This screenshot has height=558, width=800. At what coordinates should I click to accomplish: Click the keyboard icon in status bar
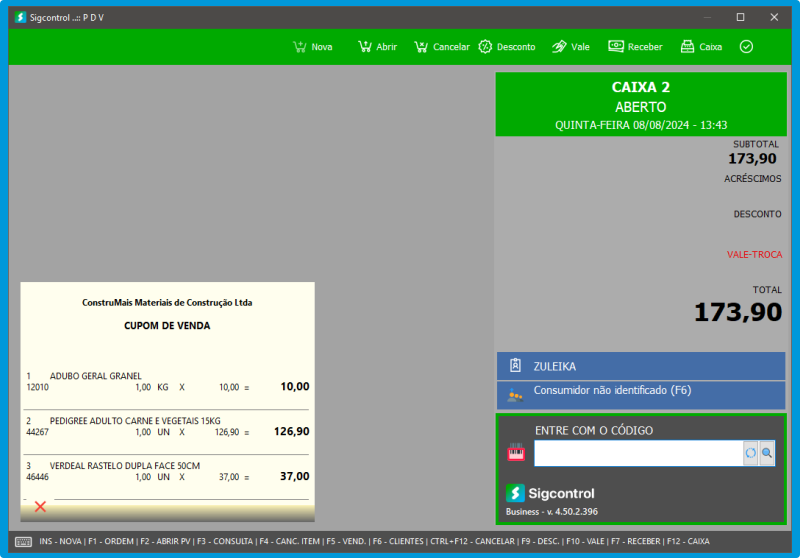(22, 541)
